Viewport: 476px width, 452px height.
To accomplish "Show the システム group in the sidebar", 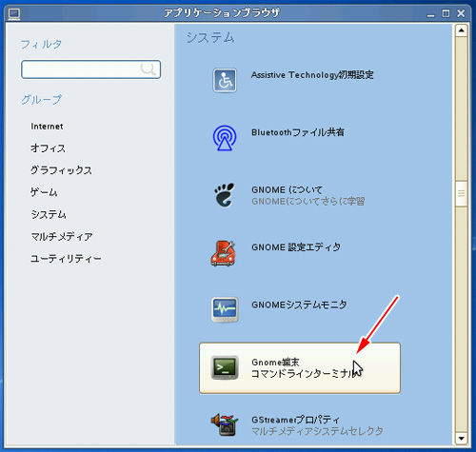I will (x=49, y=214).
